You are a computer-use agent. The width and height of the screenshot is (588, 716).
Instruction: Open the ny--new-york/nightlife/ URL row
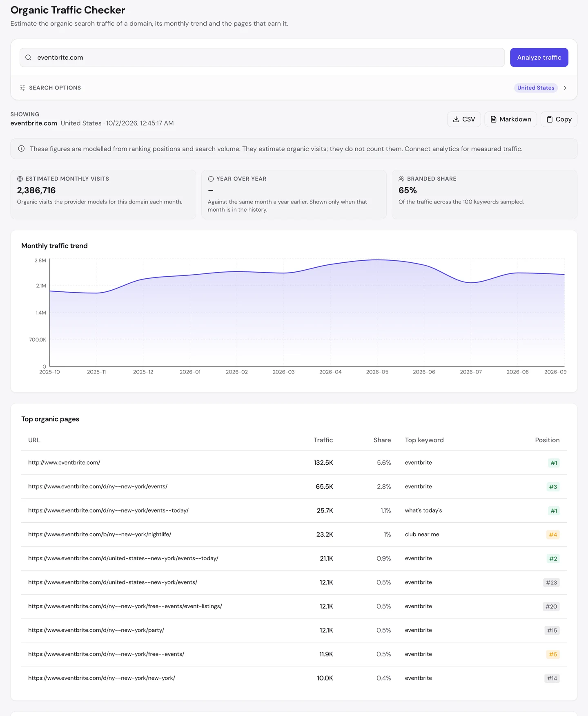[x=294, y=535]
